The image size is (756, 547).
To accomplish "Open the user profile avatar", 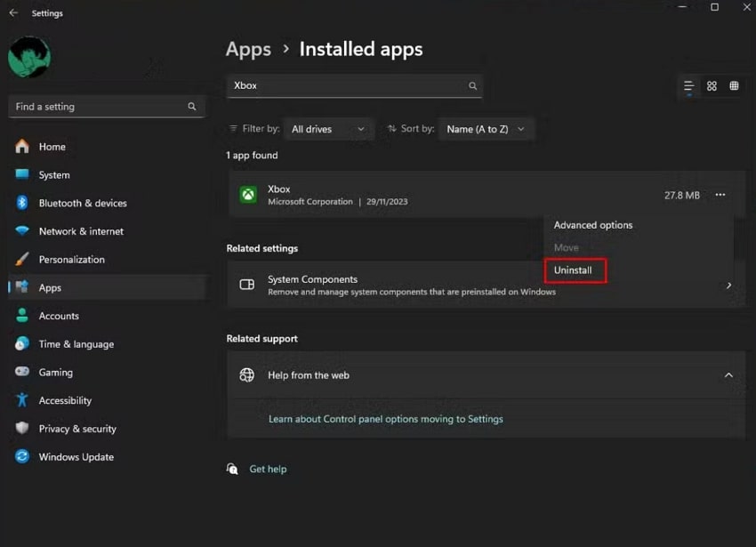I will pyautogui.click(x=29, y=57).
